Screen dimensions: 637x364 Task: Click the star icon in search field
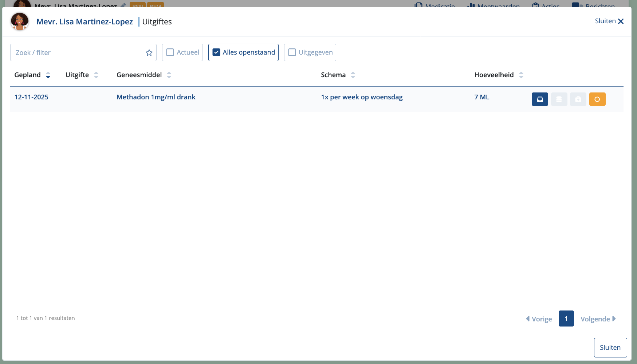click(x=149, y=53)
